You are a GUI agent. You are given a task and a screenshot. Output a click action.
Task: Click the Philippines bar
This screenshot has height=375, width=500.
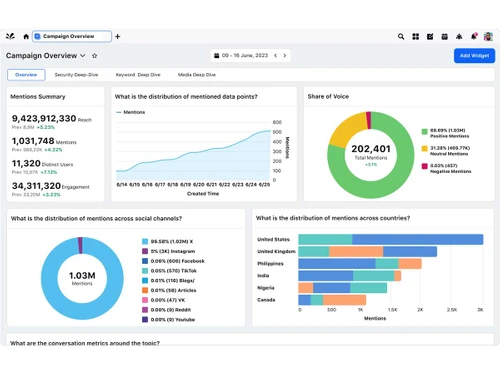pos(360,264)
